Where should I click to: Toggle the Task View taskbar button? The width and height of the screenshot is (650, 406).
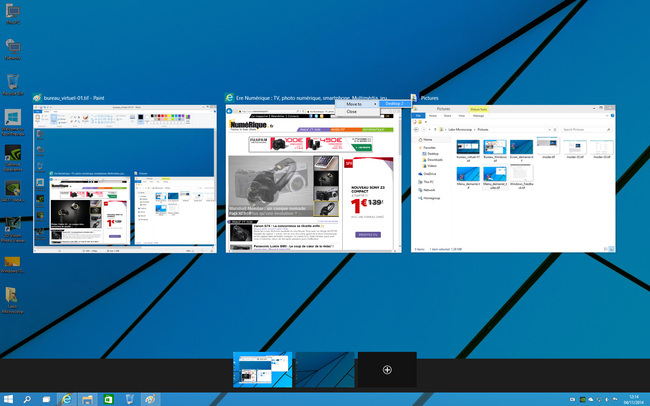coord(46,399)
